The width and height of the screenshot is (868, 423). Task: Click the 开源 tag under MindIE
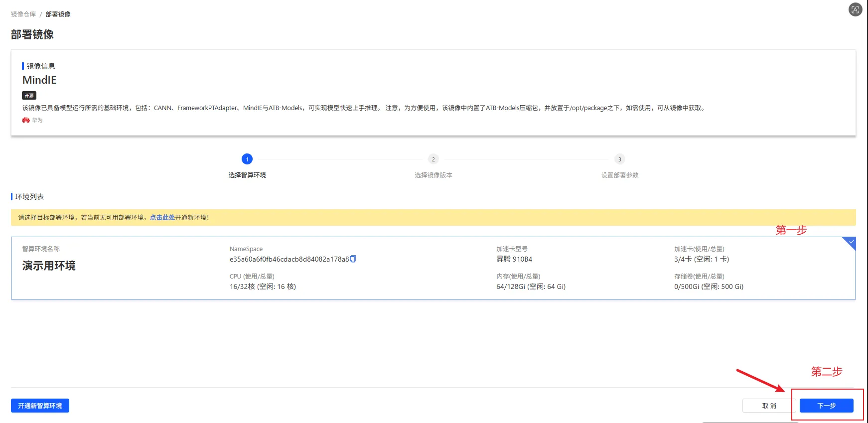(29, 96)
